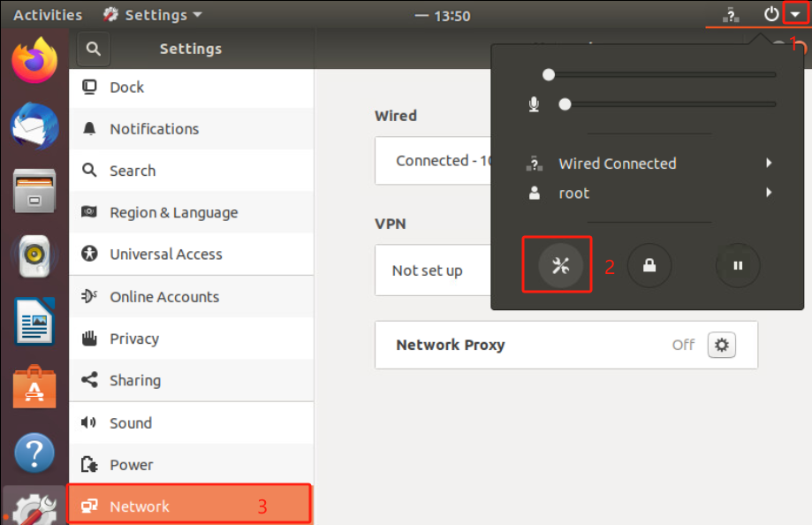Click the Wired Connected entry box
The image size is (812, 525).
pos(433,161)
